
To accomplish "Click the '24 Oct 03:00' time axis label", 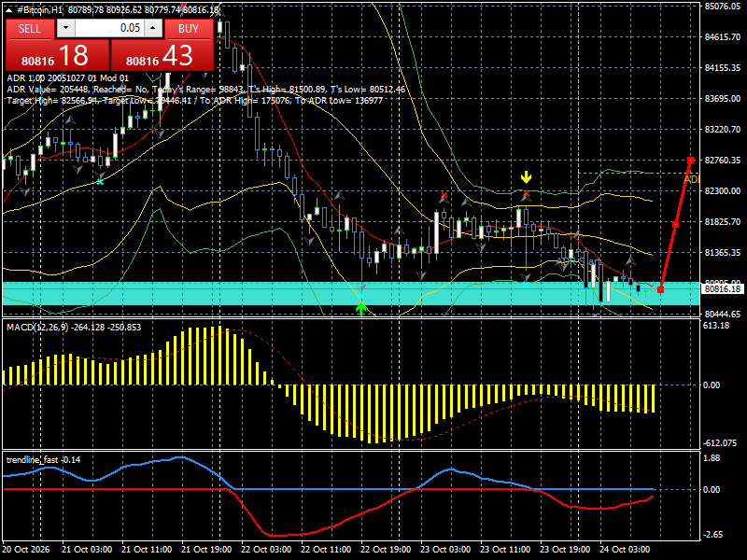I will [x=625, y=549].
